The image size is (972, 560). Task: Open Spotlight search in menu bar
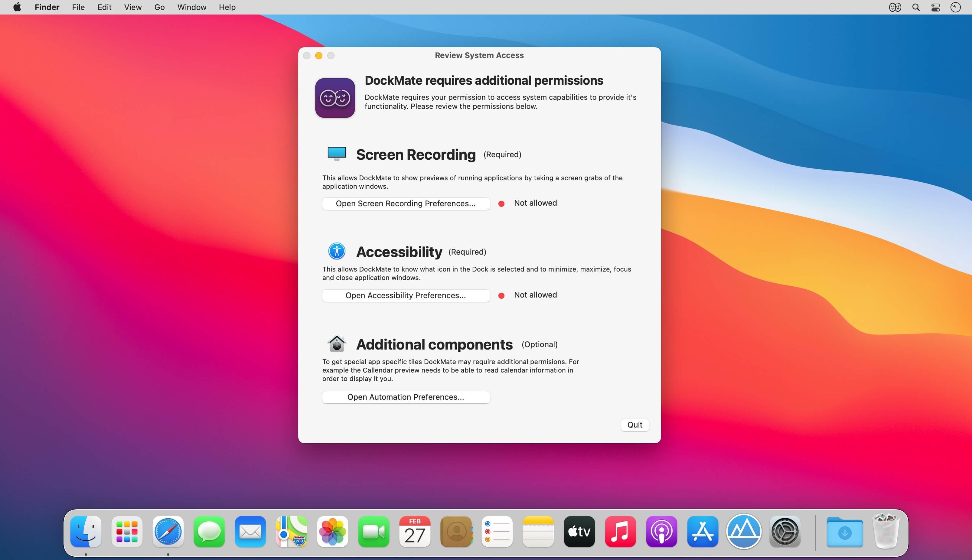click(916, 7)
